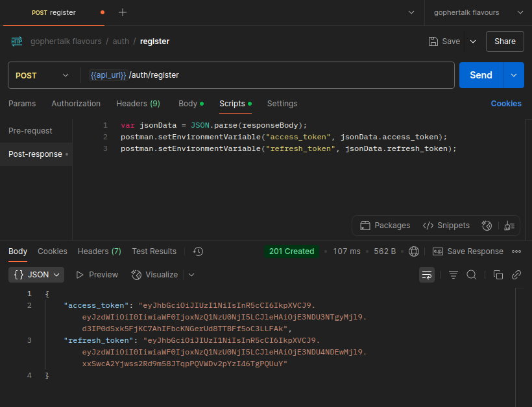Go to gophertalk flavours collection breadcrumb
The height and width of the screenshot is (407, 532).
tap(66, 41)
